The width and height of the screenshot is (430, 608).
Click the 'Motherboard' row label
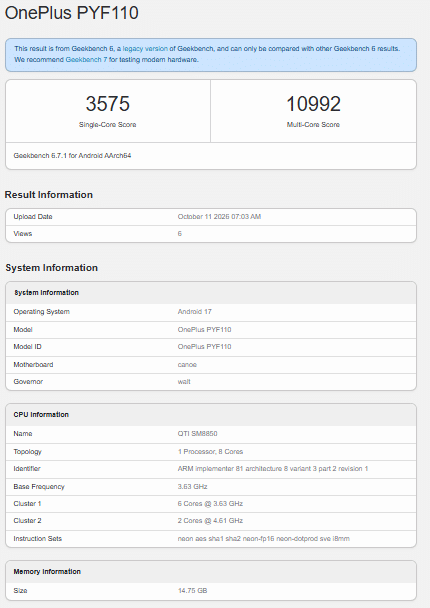(x=33, y=364)
